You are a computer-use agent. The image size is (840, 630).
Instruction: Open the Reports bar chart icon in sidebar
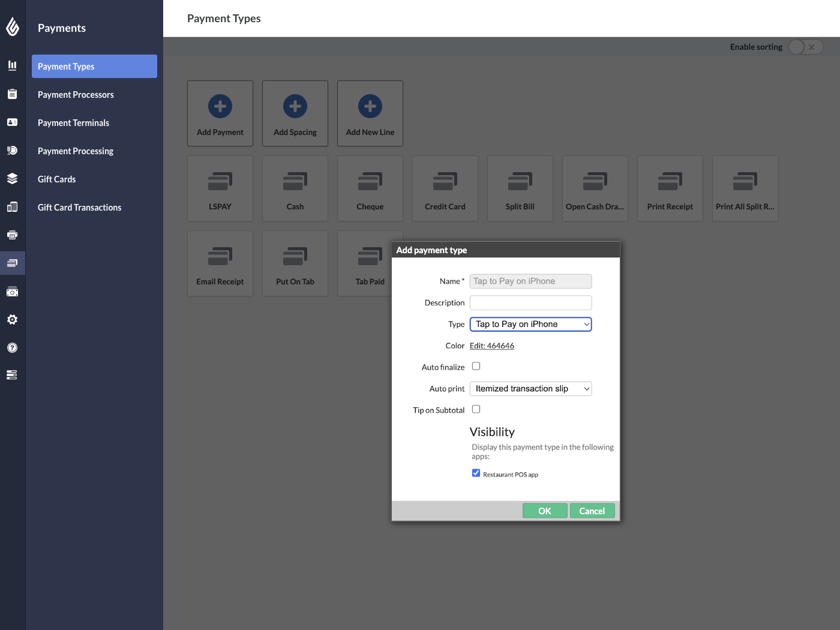tap(13, 66)
